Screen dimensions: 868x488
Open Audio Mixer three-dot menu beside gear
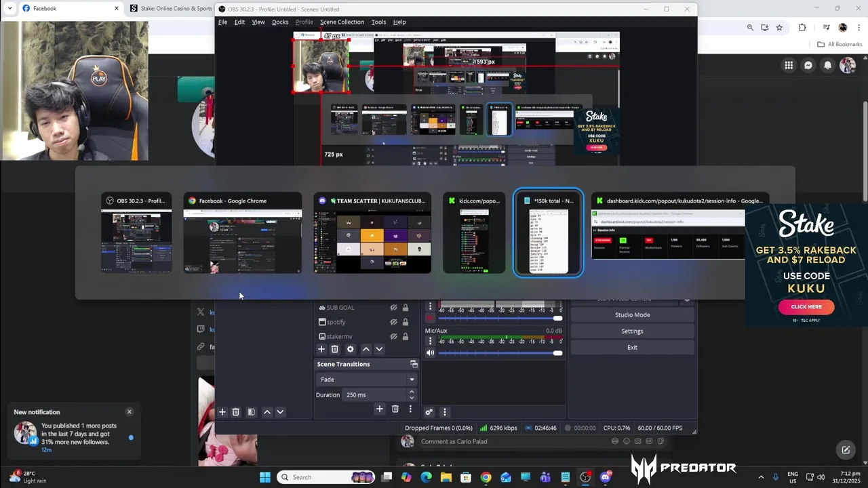click(x=444, y=412)
